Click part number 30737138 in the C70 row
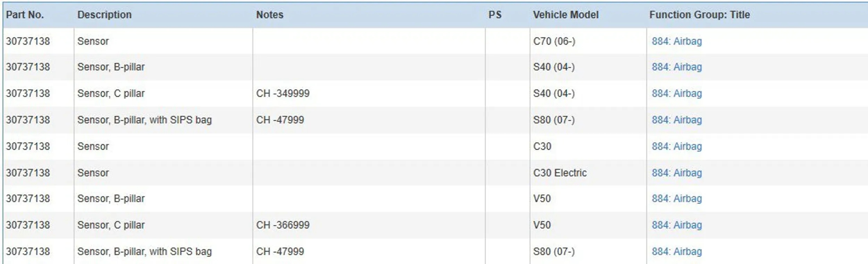 point(28,41)
